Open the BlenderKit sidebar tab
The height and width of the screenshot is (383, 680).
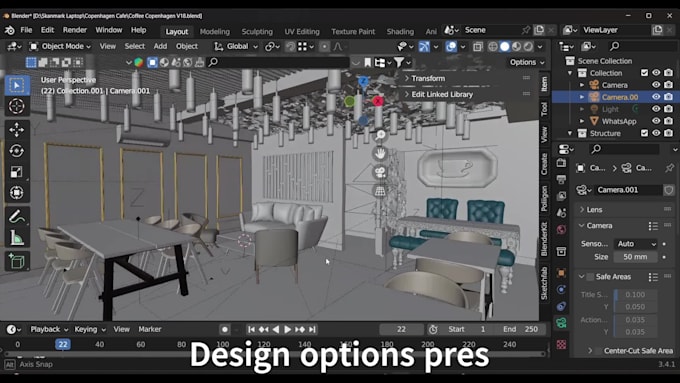tap(544, 239)
